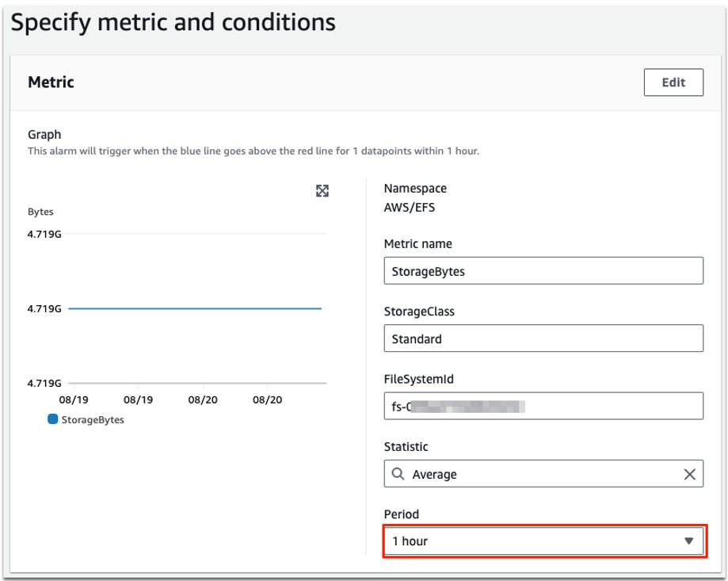
Task: Click the magnifying glass in Statistic field
Action: tap(398, 473)
